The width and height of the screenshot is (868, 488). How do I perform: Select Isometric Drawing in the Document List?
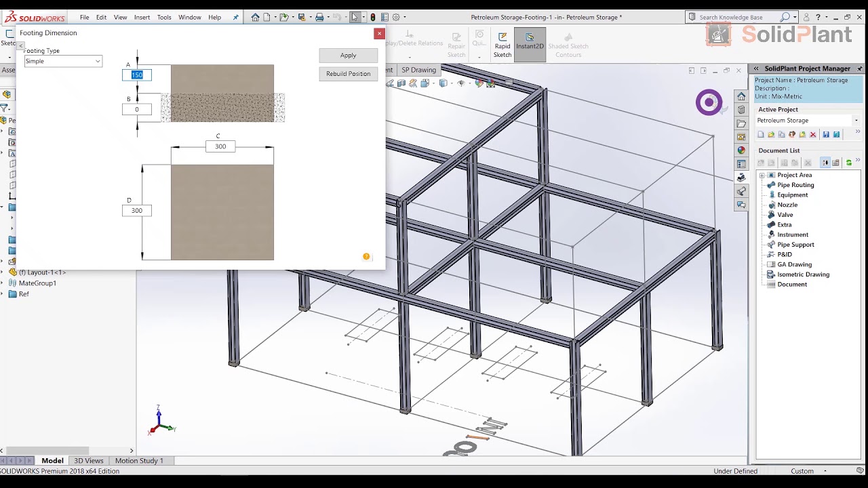coord(803,274)
